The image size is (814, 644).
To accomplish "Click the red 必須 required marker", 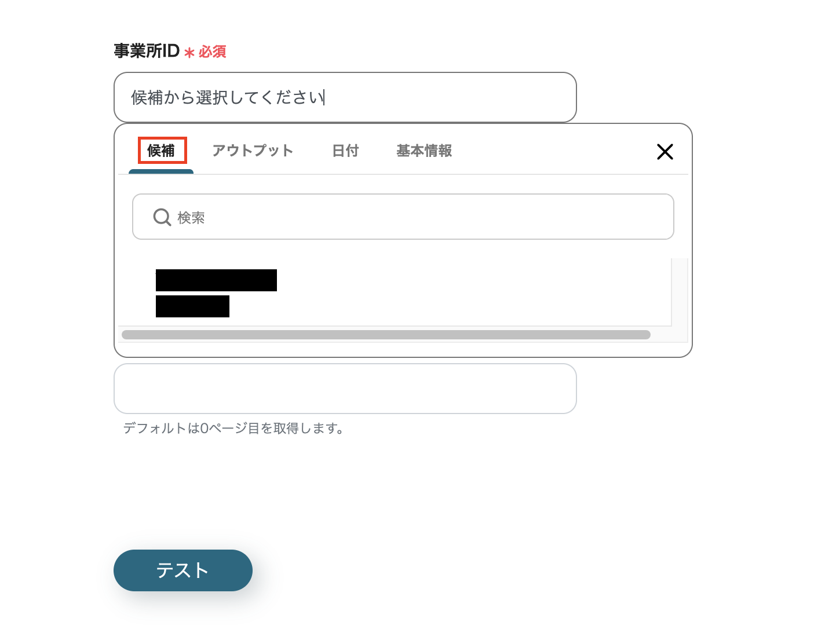I will (x=213, y=52).
